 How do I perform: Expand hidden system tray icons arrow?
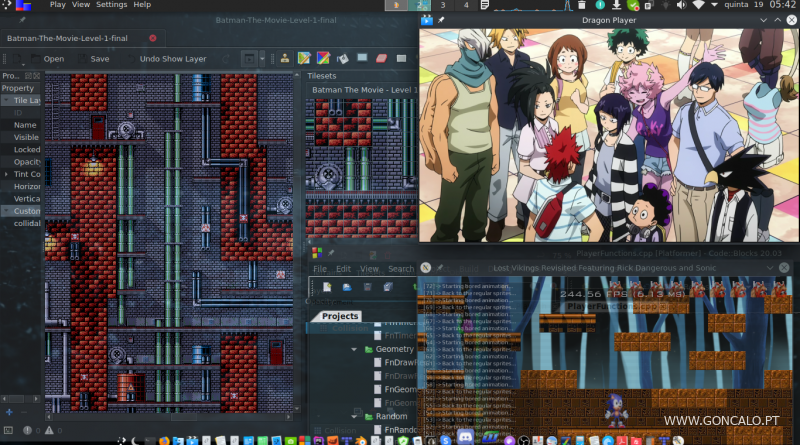pyautogui.click(x=714, y=5)
